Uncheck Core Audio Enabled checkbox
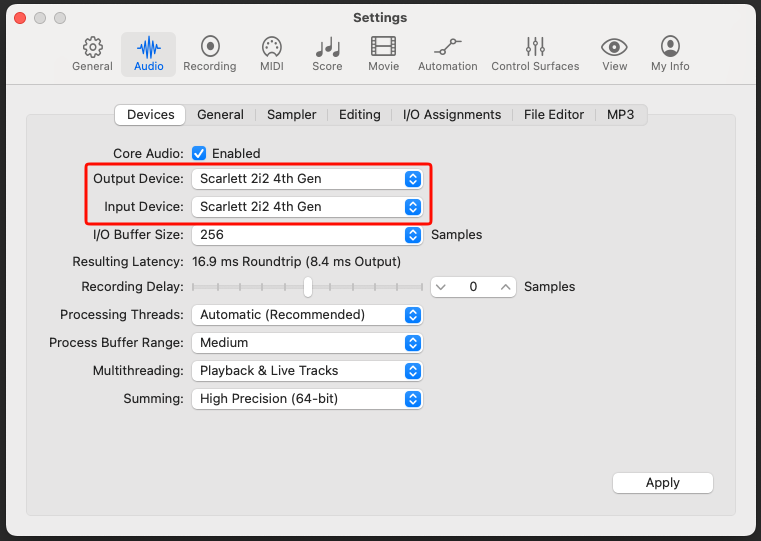 click(x=199, y=153)
